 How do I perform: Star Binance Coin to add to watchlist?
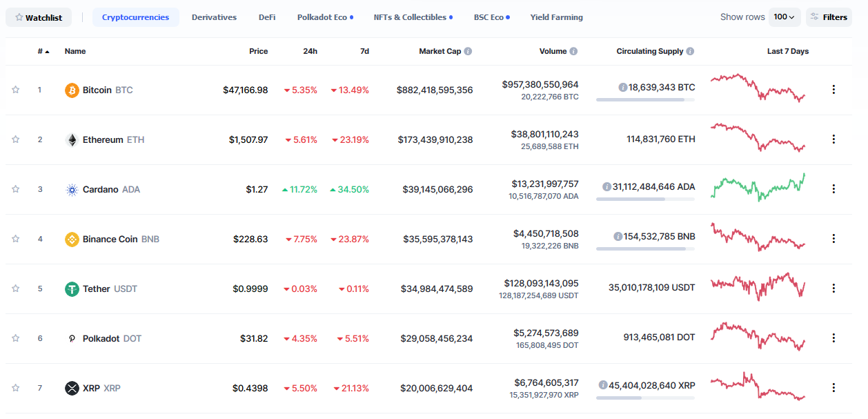point(16,239)
